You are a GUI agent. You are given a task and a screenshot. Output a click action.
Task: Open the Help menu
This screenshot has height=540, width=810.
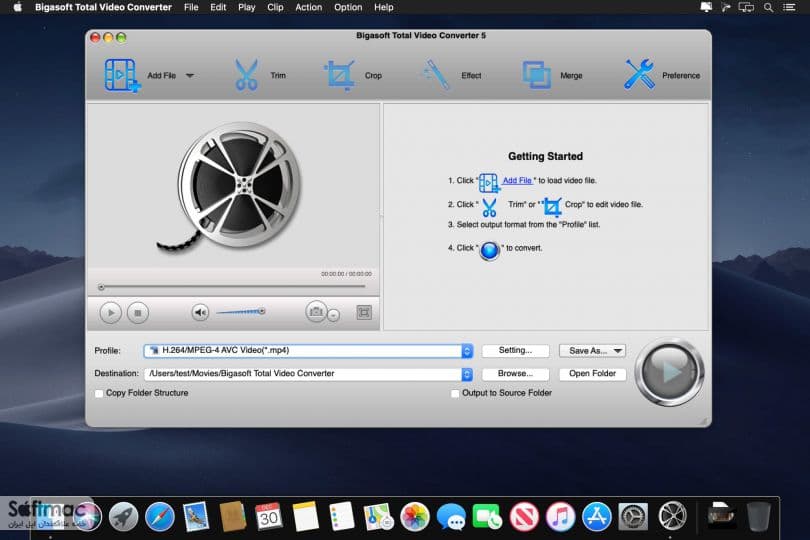pyautogui.click(x=384, y=7)
